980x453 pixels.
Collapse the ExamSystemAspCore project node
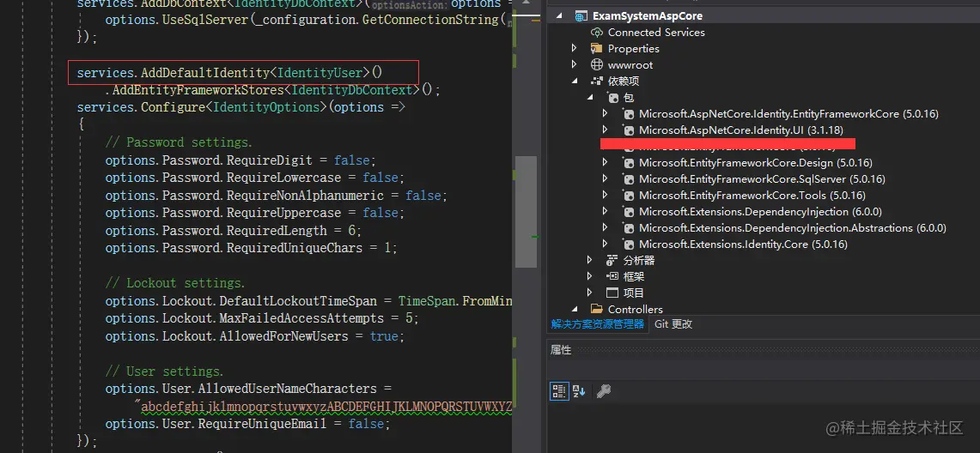(559, 16)
